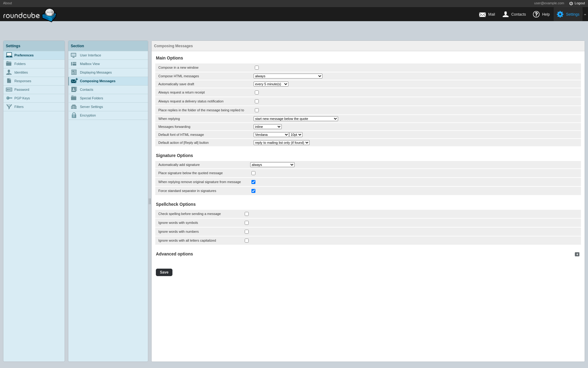588x368 pixels.
Task: Open the PGP Keys settings
Action: point(34,98)
